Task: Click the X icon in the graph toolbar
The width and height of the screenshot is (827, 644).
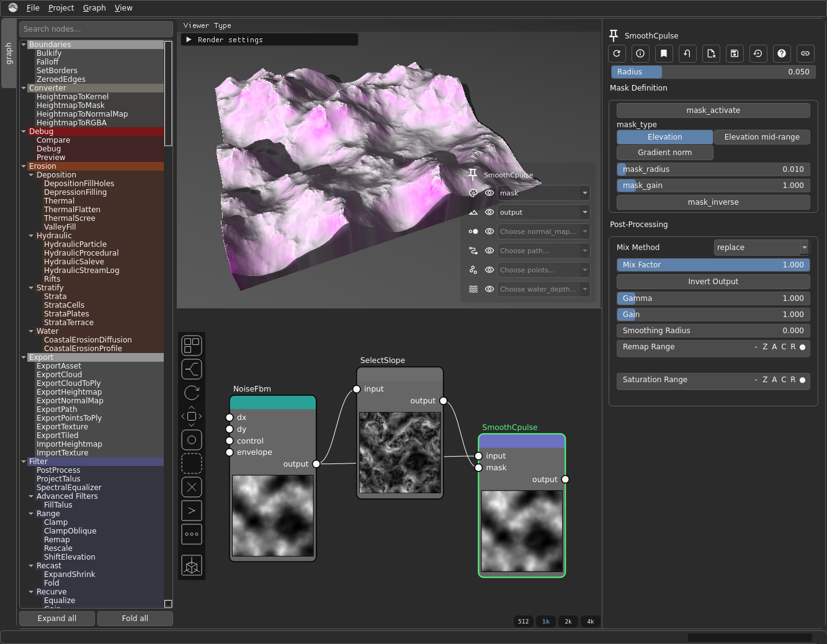Action: (192, 487)
